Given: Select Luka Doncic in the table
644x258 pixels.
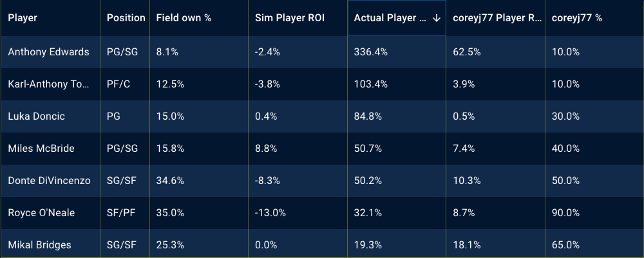Looking at the screenshot, I should (x=37, y=116).
